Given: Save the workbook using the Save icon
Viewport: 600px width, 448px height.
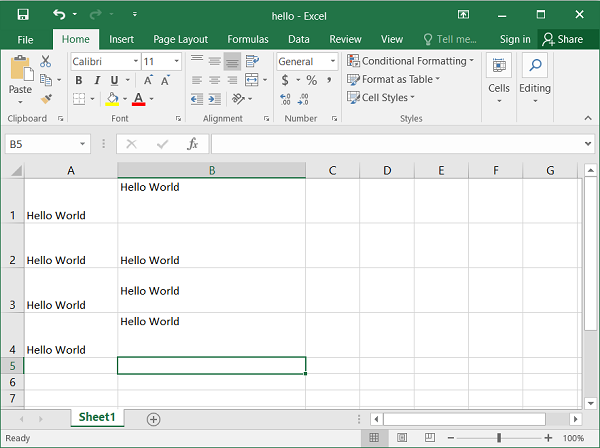Looking at the screenshot, I should coord(22,14).
